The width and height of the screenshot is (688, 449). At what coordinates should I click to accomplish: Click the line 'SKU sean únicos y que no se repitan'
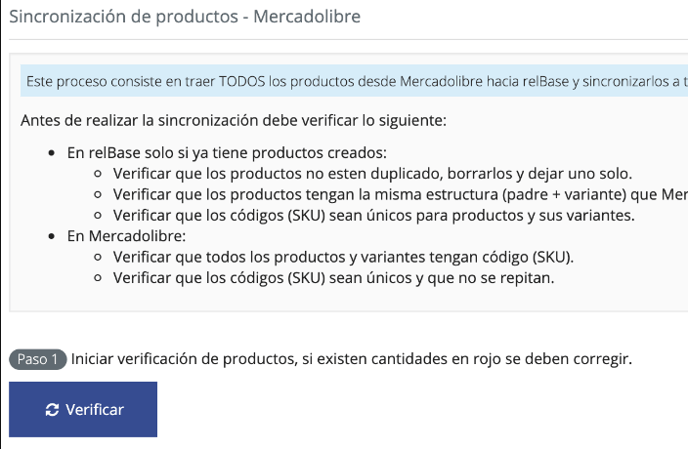pyautogui.click(x=333, y=278)
